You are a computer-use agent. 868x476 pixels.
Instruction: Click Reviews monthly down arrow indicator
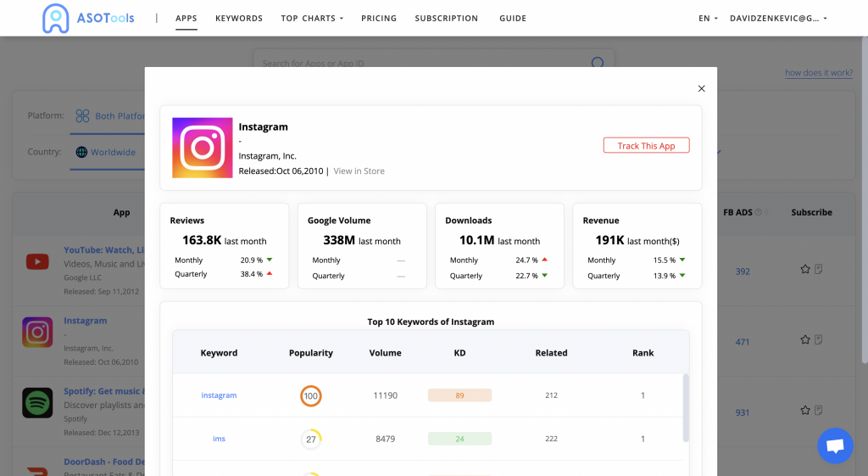pyautogui.click(x=270, y=260)
